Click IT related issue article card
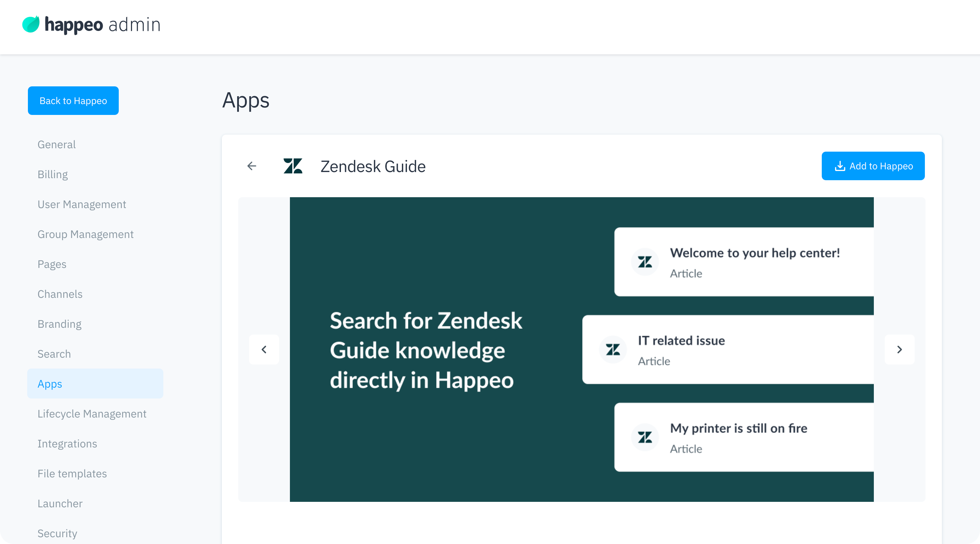The image size is (980, 544). tap(728, 350)
